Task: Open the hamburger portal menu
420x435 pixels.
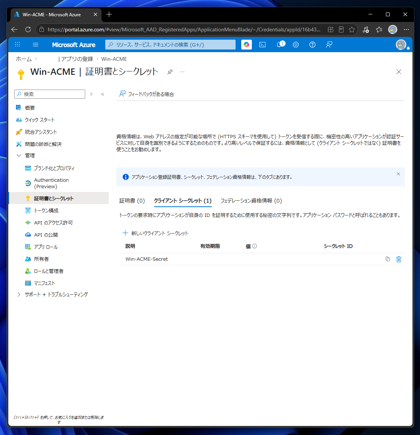Action: [x=36, y=44]
